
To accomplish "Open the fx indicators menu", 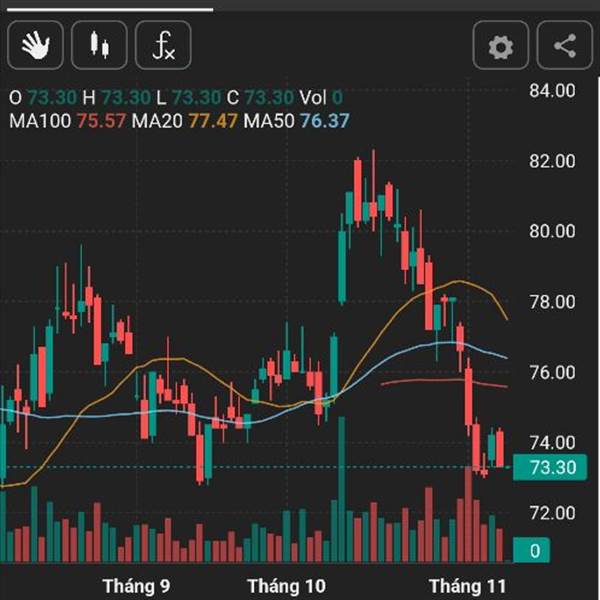I will coord(163,45).
